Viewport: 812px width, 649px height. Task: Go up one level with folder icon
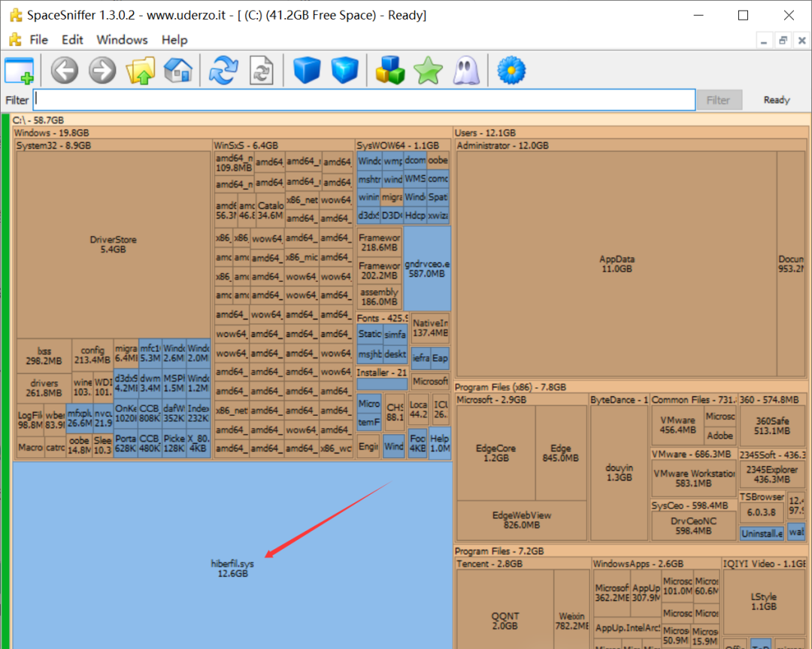click(x=141, y=71)
